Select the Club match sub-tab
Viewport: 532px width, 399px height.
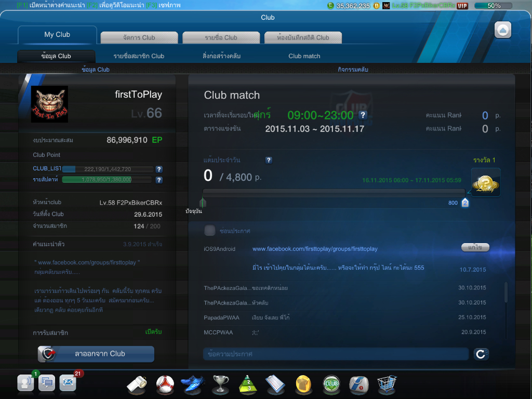(x=304, y=56)
